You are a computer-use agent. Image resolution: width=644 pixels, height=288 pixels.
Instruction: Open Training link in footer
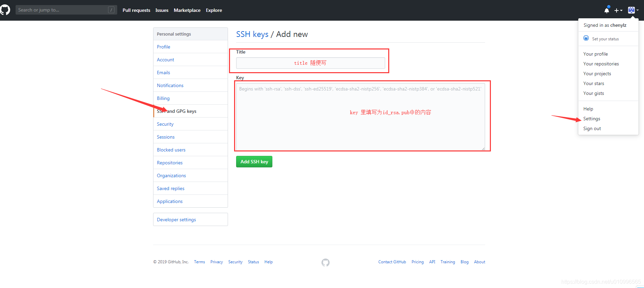448,262
